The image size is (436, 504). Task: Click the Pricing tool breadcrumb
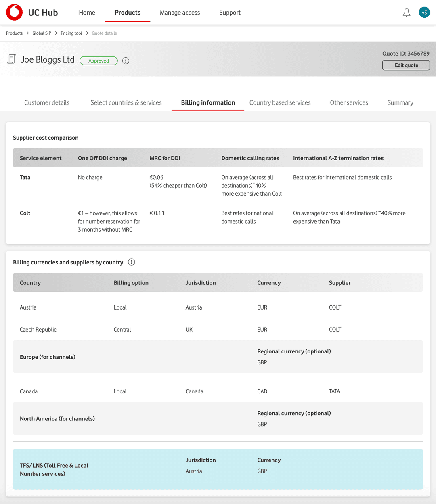click(71, 33)
